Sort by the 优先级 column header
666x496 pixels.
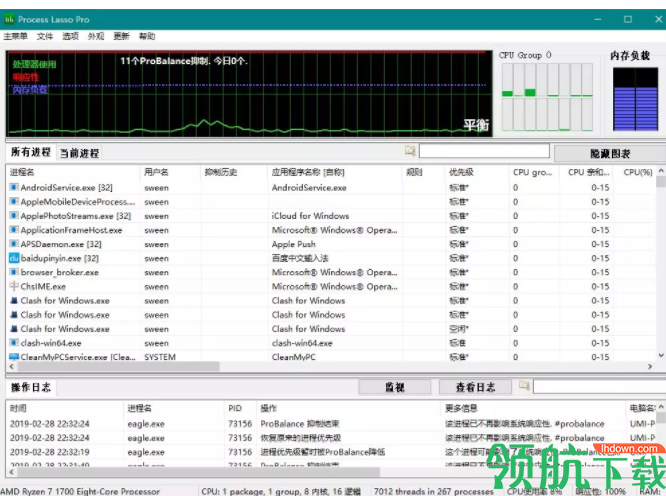[477, 172]
